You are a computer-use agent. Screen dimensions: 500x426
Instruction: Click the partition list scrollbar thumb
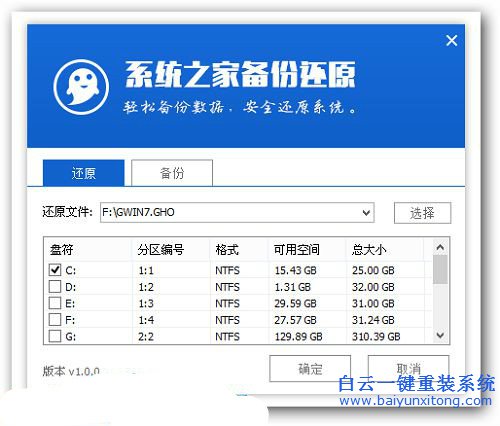tap(440, 270)
